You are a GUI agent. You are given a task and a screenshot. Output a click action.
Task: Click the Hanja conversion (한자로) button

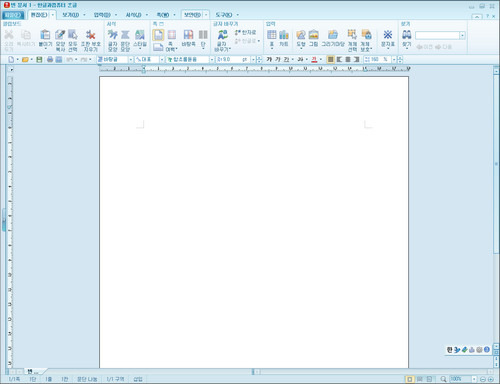tap(245, 32)
